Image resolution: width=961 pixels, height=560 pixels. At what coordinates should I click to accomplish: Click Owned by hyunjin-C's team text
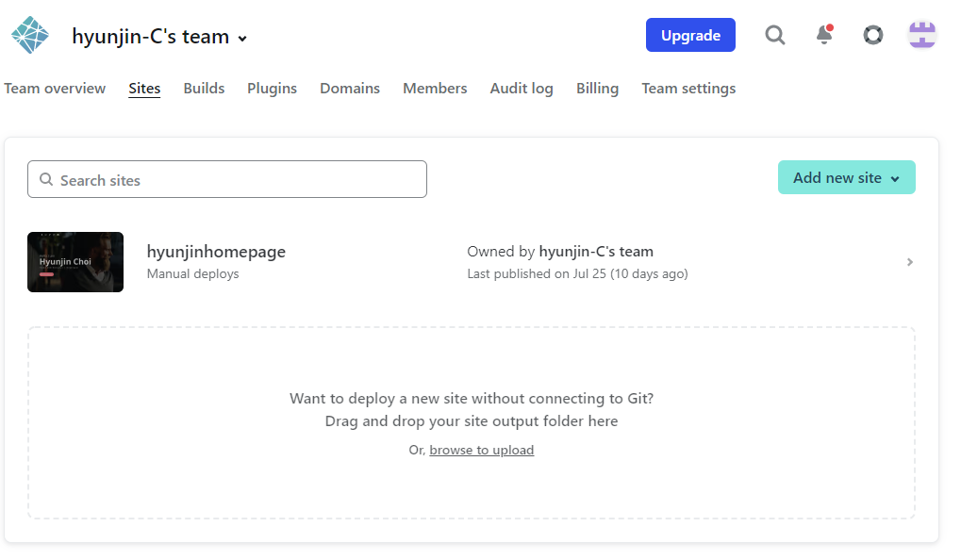(560, 251)
